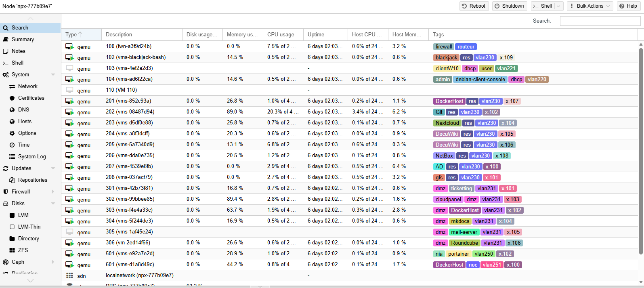Click the Options gear icon
The width and height of the screenshot is (644, 288).
pos(12,133)
